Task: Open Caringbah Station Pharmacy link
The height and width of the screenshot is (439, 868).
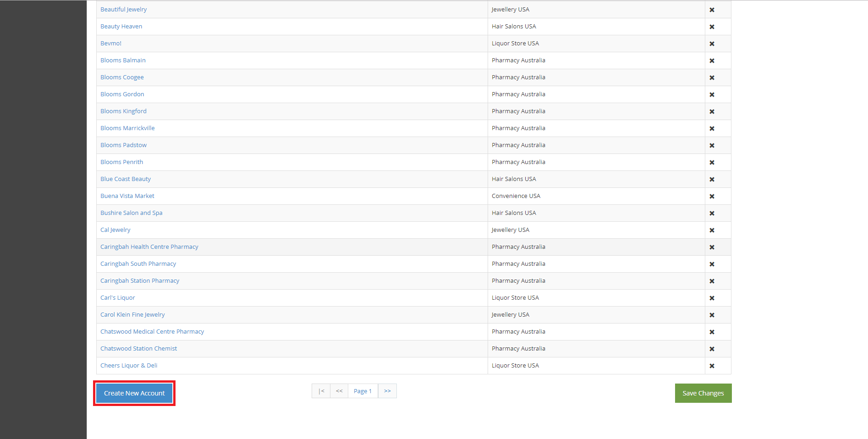Action: pos(140,280)
